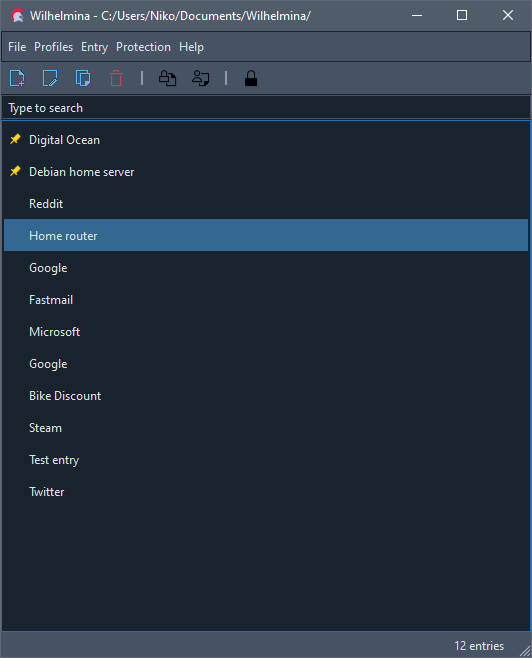The height and width of the screenshot is (658, 532).
Task: Select the Twitter entry
Action: tap(266, 492)
